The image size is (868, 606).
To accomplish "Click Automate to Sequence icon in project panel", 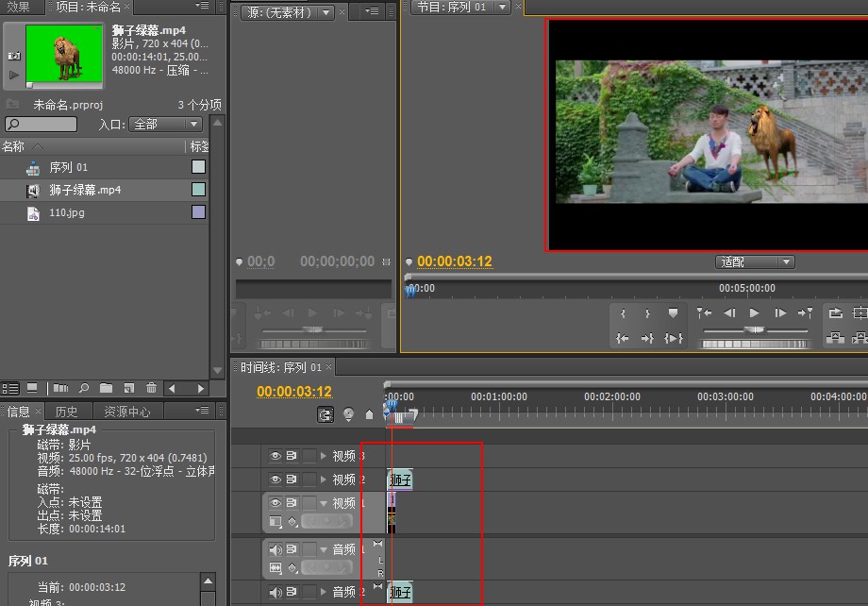I will 60,388.
